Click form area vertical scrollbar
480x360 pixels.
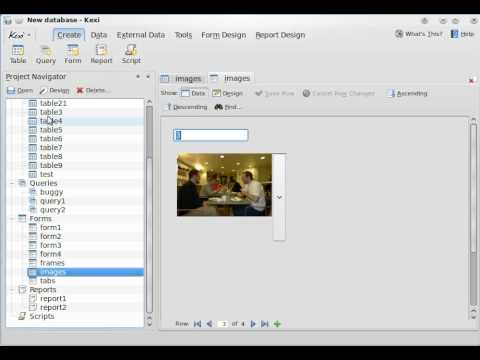point(473,219)
